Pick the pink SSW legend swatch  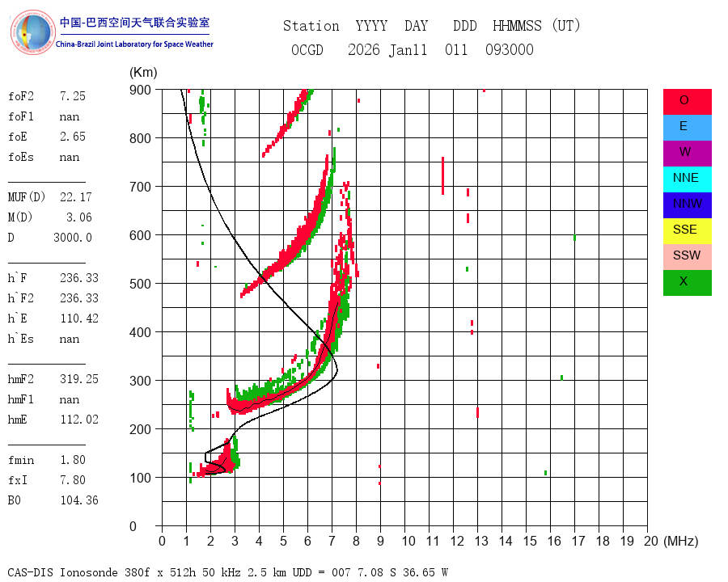point(687,257)
